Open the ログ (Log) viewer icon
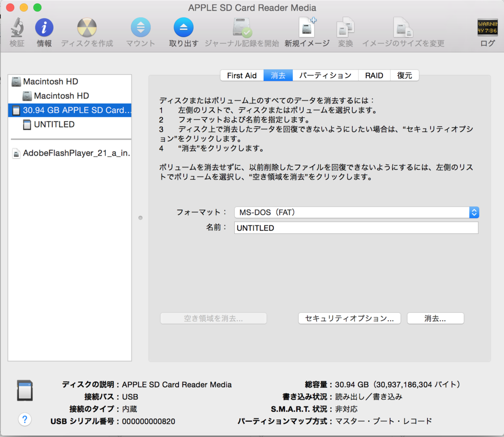The image size is (504, 437). click(x=487, y=28)
